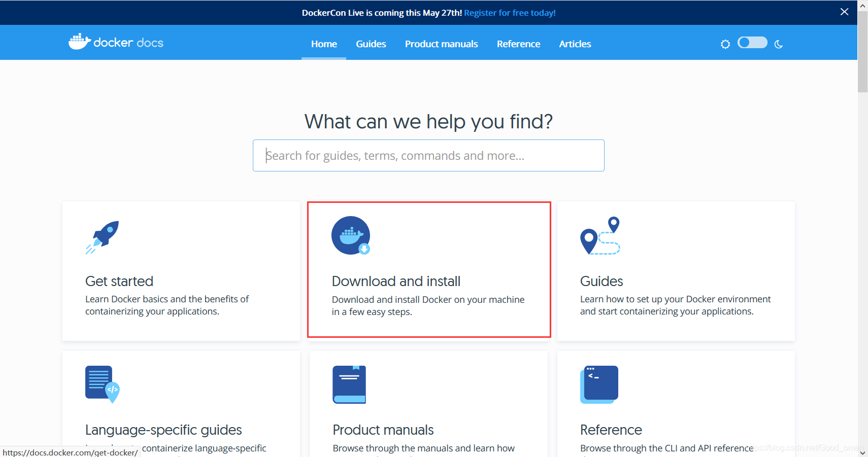868x457 pixels.
Task: Click 'Browse through the CLI and API' text
Action: pos(666,448)
